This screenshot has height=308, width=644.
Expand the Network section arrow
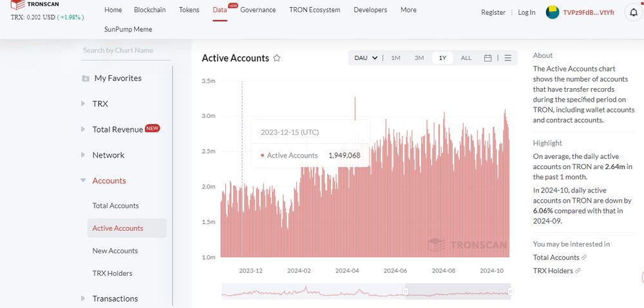pos(83,155)
